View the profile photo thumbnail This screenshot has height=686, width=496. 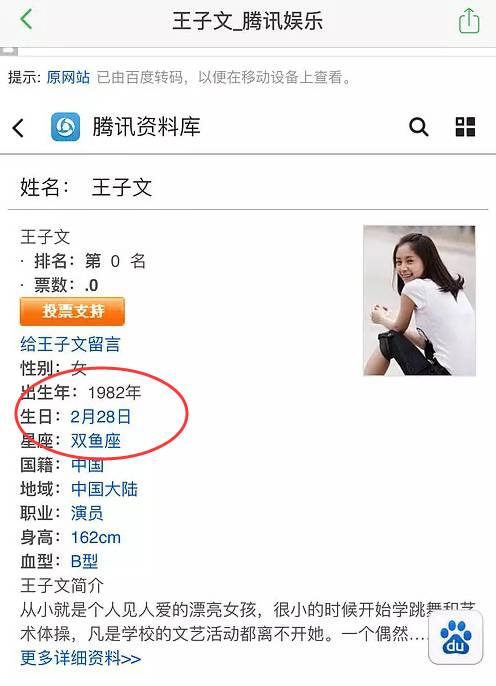click(x=419, y=301)
